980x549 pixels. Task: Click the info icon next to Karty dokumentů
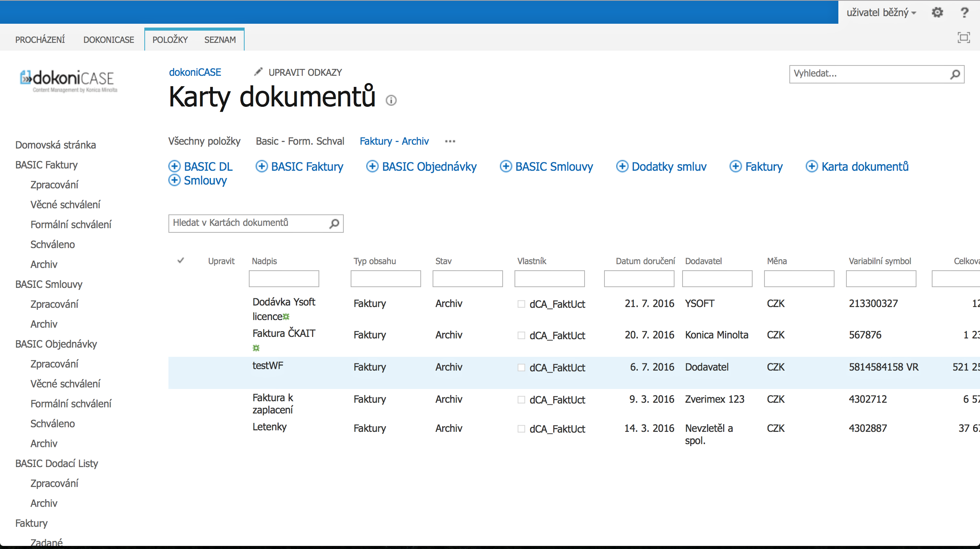tap(391, 101)
